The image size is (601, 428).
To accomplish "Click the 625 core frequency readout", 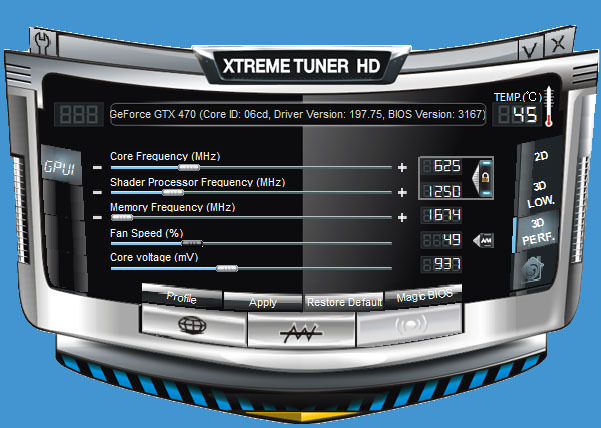I will (x=442, y=166).
